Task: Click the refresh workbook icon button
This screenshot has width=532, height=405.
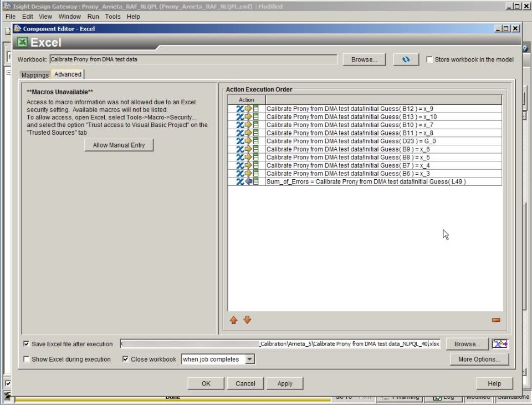Action: click(406, 59)
